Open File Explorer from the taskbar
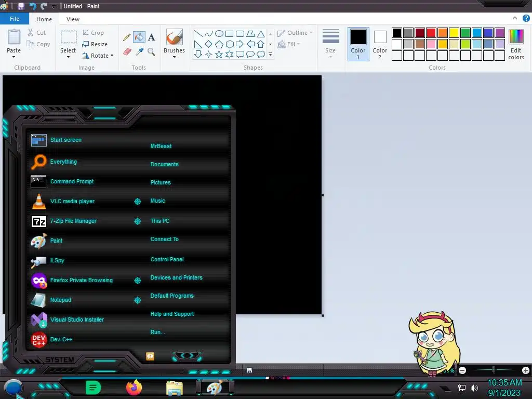 point(175,388)
